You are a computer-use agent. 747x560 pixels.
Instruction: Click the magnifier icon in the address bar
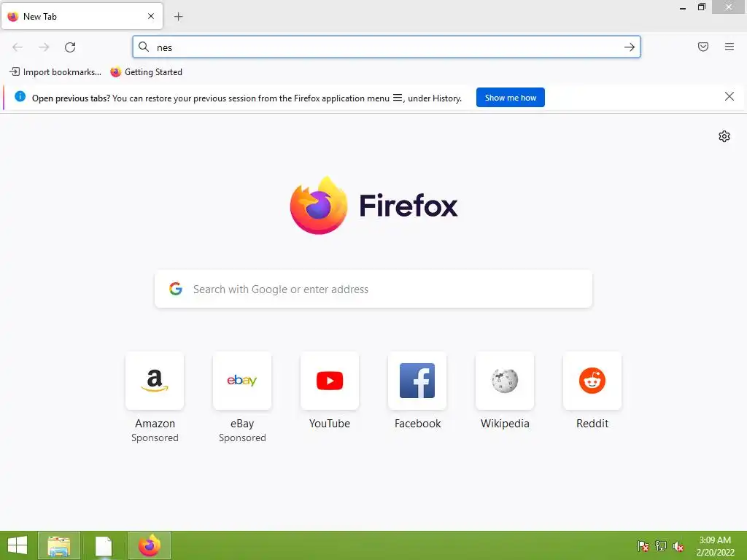pos(144,47)
